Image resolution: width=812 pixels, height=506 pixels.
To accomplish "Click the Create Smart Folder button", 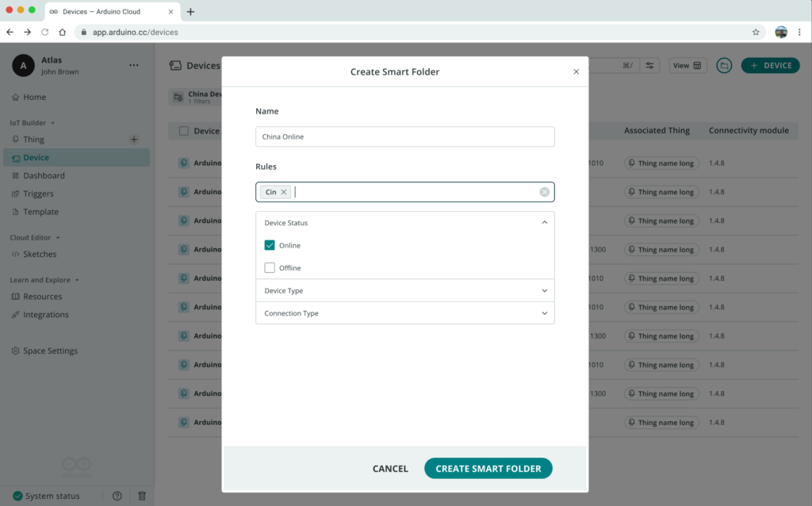I will pyautogui.click(x=488, y=469).
